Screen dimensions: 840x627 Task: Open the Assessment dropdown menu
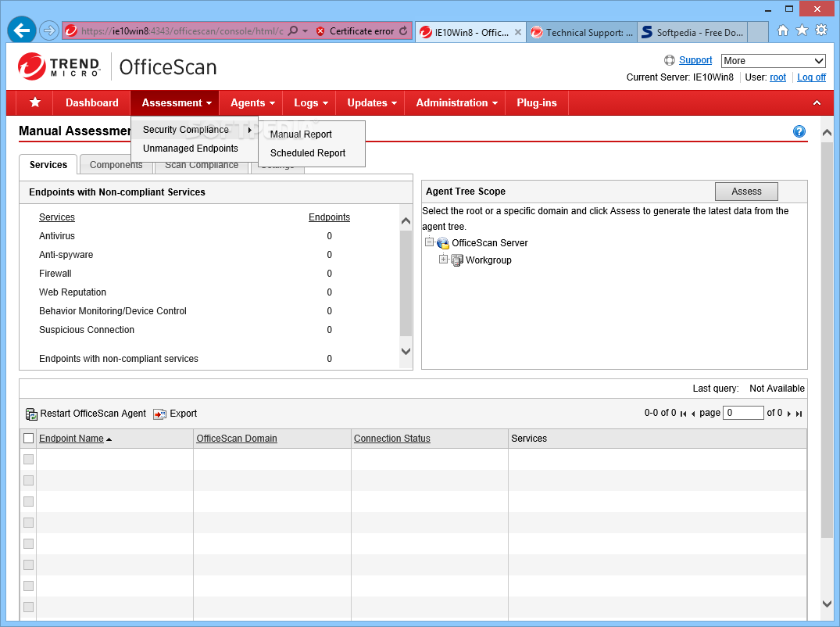[175, 103]
